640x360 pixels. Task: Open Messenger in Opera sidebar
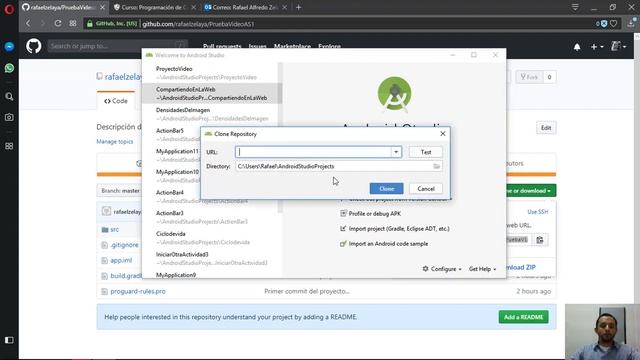coord(9,47)
